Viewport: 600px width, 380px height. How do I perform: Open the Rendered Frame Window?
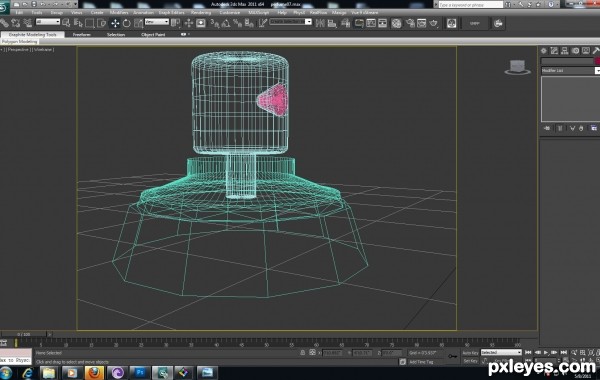(422, 23)
